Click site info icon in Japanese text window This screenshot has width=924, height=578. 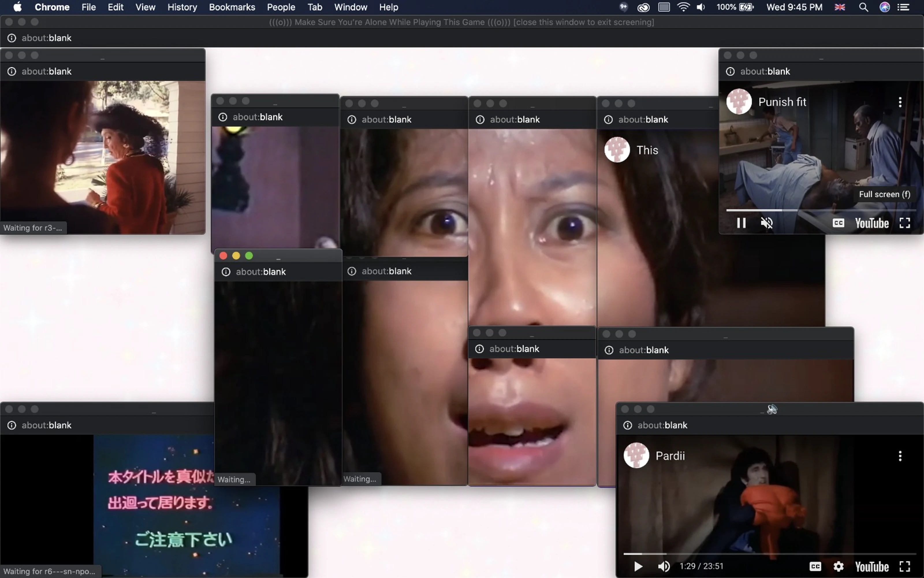click(x=12, y=425)
